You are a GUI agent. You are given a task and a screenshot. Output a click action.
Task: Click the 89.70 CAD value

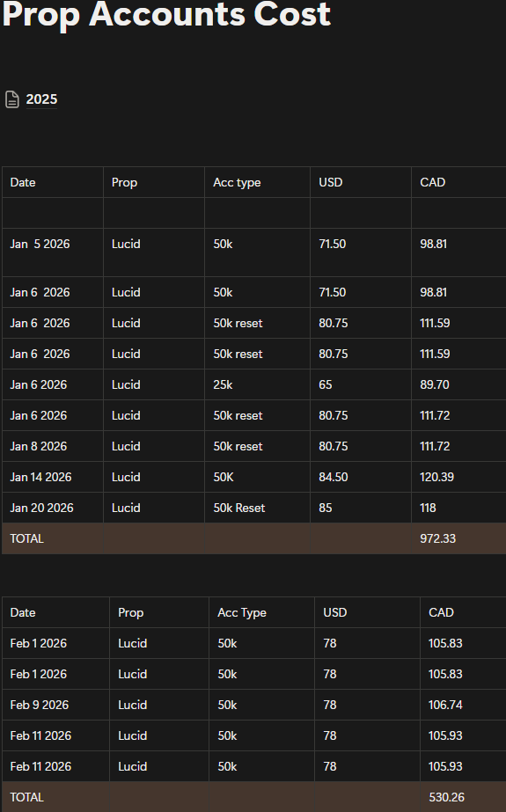[435, 384]
